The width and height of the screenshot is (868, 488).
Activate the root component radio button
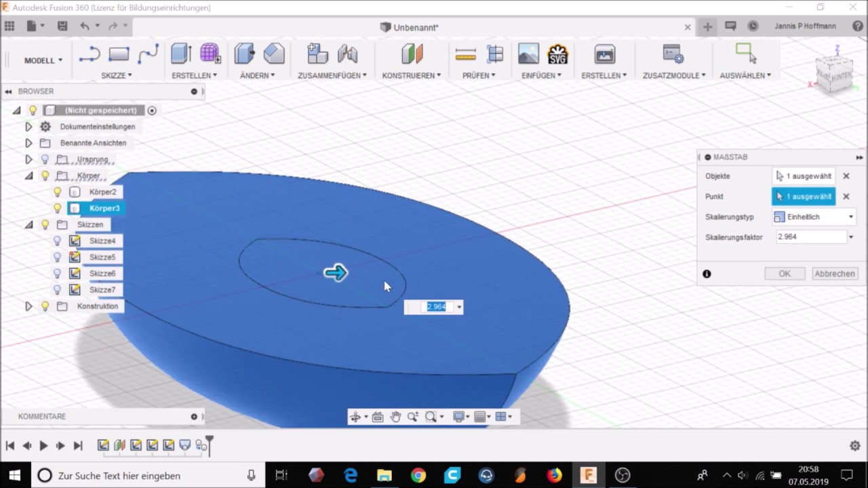(152, 110)
